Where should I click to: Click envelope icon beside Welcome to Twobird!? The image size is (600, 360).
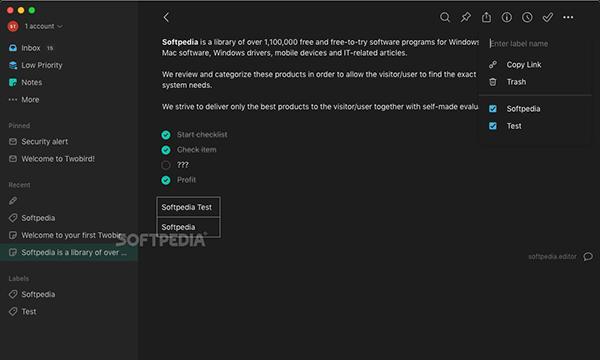[x=13, y=159]
